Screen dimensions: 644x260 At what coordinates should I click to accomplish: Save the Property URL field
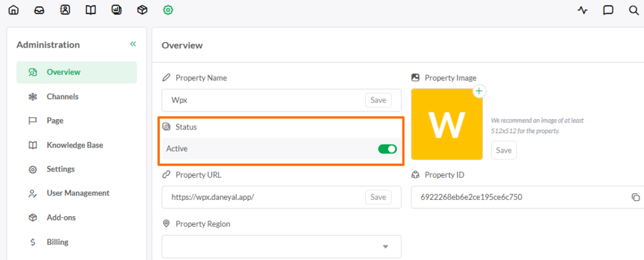(x=378, y=197)
